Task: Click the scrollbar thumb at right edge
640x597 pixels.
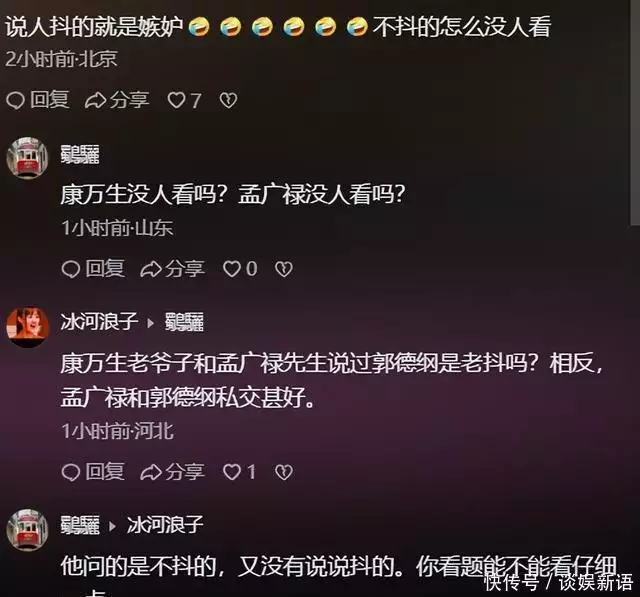Action: tap(635, 112)
